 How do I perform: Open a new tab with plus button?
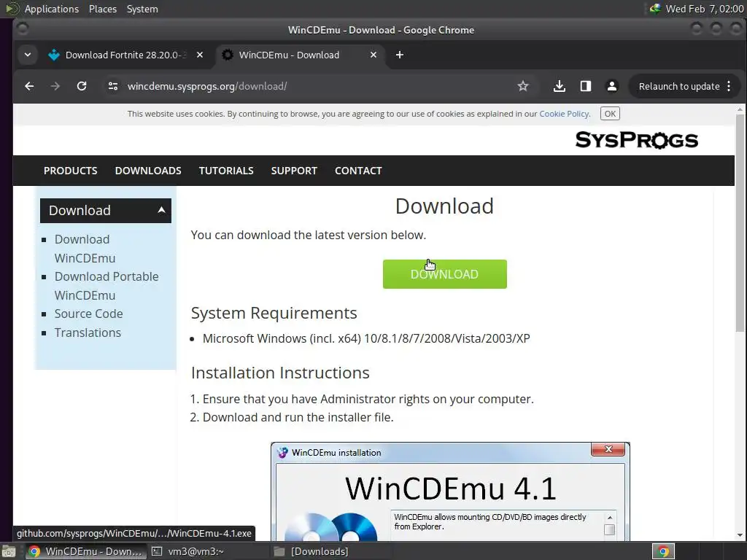(400, 55)
